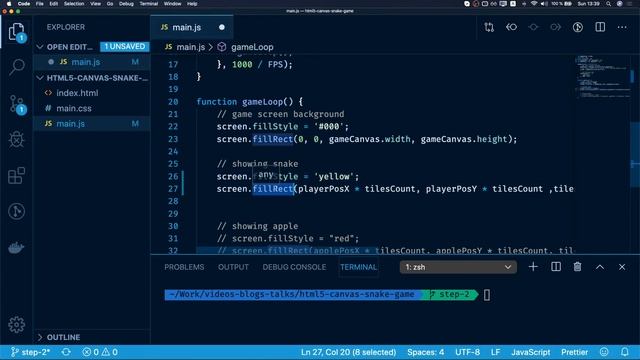Expand the OUTLINE section
This screenshot has height=360, width=640.
pyautogui.click(x=59, y=337)
